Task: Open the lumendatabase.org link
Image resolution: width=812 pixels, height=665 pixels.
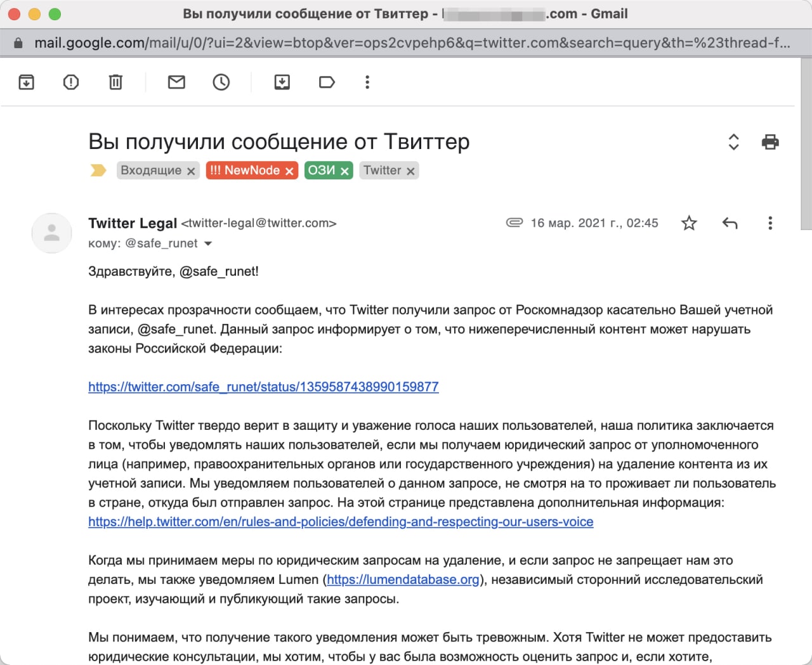Action: [x=403, y=579]
